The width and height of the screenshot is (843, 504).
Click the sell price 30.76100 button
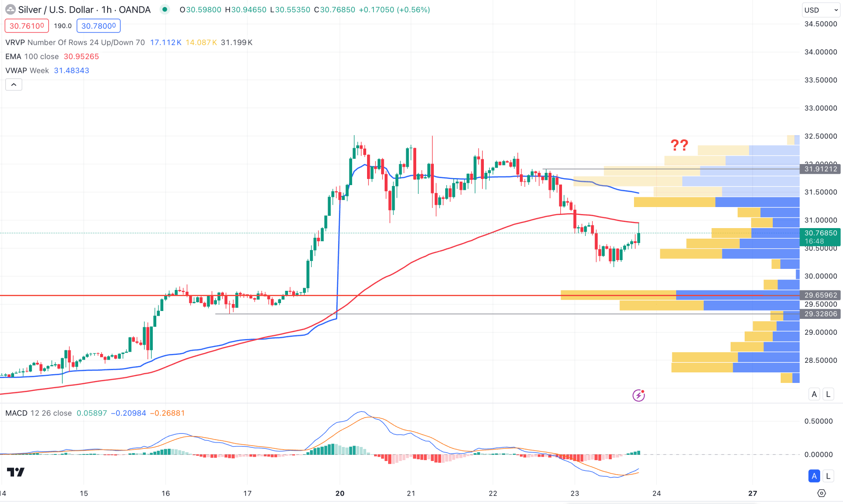(x=27, y=26)
